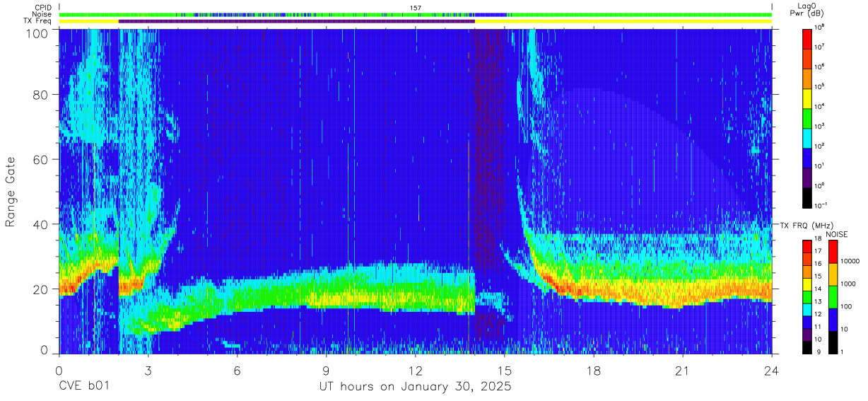Viewport: 868px width, 401px height.
Task: Click the 6 tick on UT hours axis
Action: [x=237, y=371]
